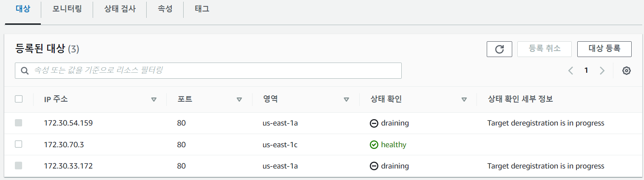The width and height of the screenshot is (644, 180).
Task: Toggle the select-all targets checkbox
Action: pos(19,99)
